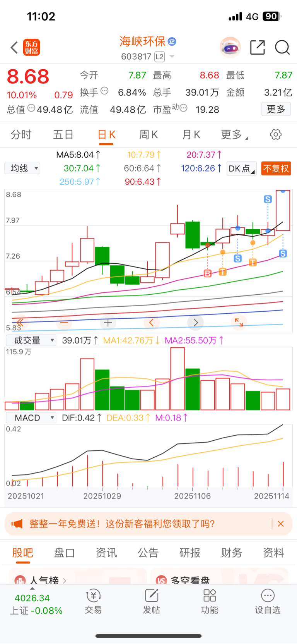The image size is (297, 644).
Task: Expand chart to fullscreen
Action: click(239, 322)
